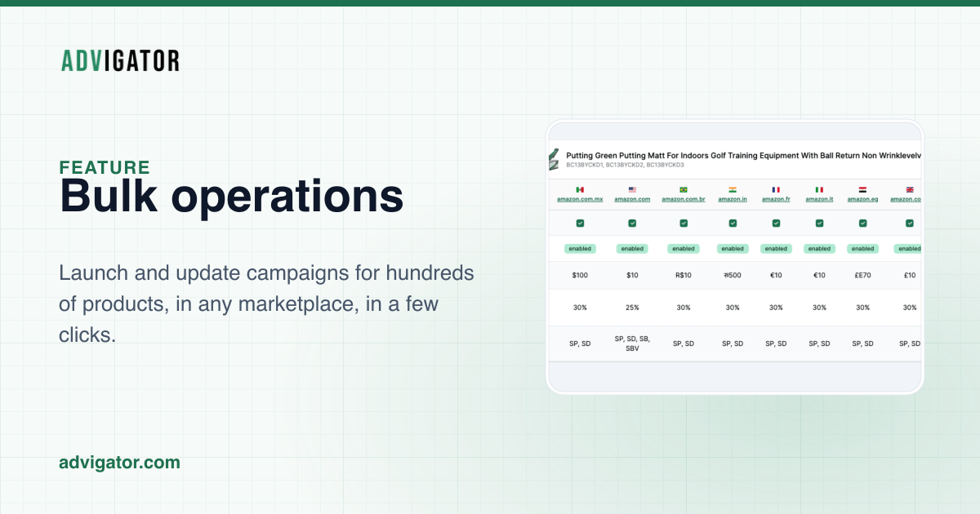The image size is (980, 514).
Task: Click the Brazil flag icon
Action: click(684, 189)
